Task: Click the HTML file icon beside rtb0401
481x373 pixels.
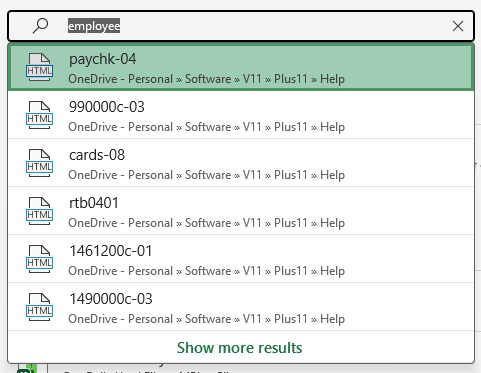Action: (39, 211)
